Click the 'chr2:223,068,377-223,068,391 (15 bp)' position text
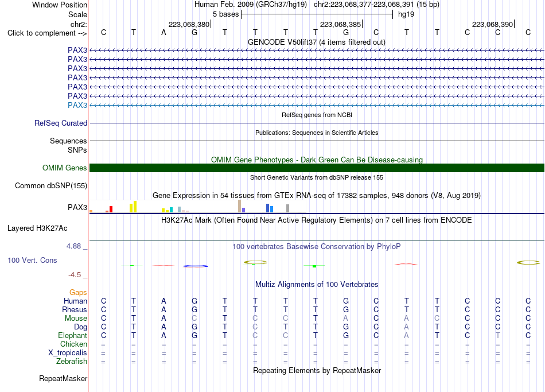This screenshot has width=545, height=392. (x=376, y=5)
